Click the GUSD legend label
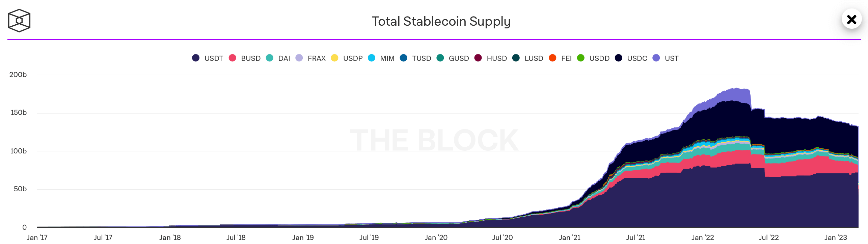 [459, 58]
